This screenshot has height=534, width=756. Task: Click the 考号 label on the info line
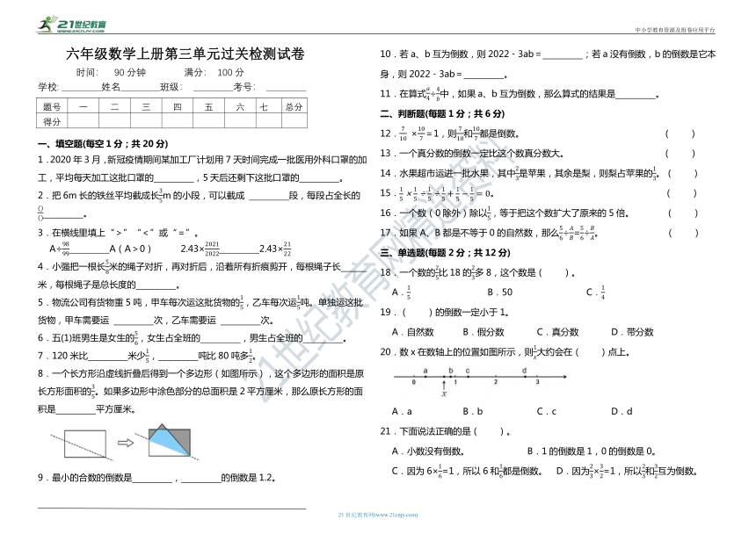(x=244, y=87)
